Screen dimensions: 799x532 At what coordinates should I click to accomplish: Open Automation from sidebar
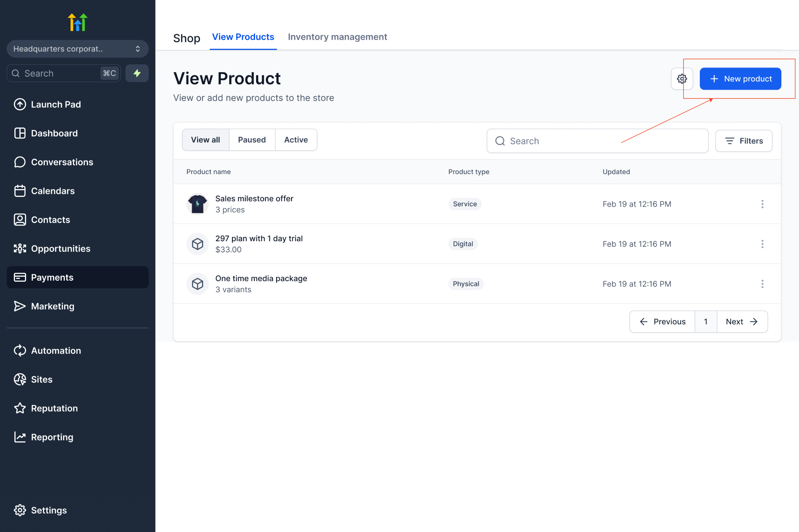(x=56, y=350)
